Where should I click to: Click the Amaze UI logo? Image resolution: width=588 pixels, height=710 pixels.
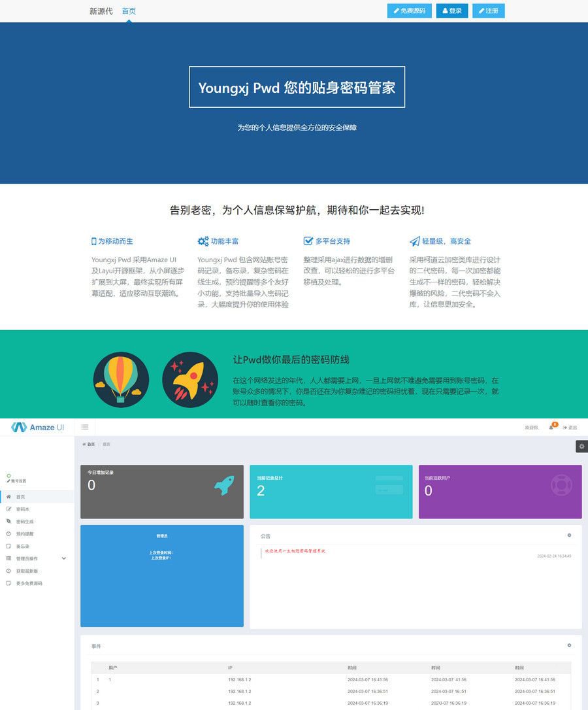pos(38,427)
